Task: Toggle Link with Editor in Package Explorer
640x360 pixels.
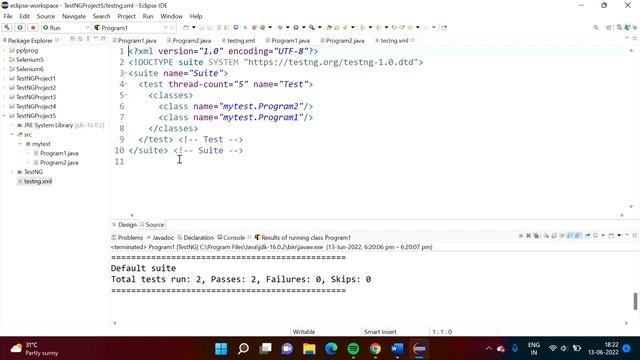Action: click(80, 39)
